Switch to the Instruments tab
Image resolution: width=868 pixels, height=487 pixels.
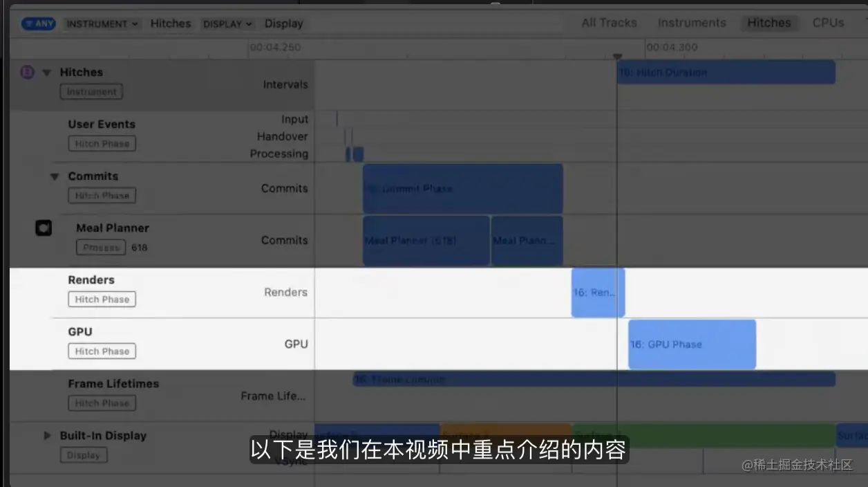(x=691, y=22)
